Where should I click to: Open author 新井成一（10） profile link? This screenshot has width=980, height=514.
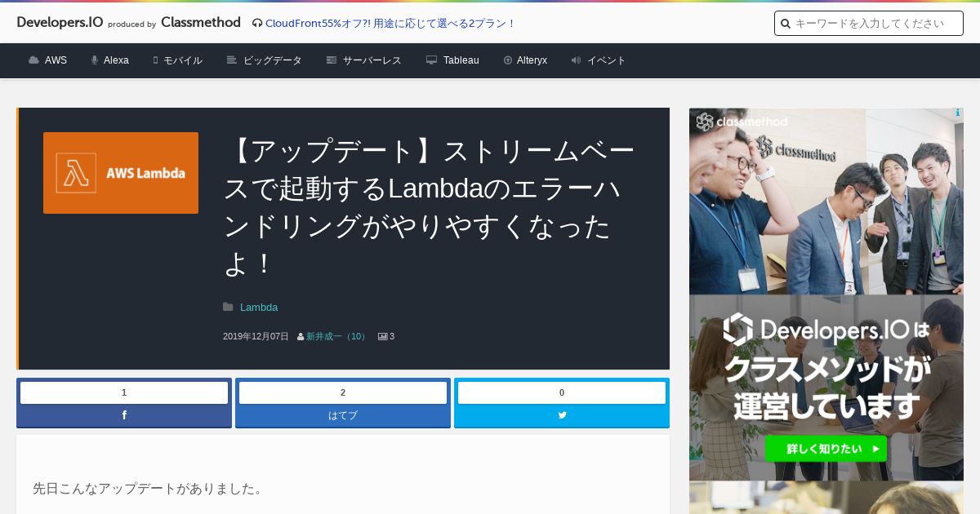(x=337, y=336)
